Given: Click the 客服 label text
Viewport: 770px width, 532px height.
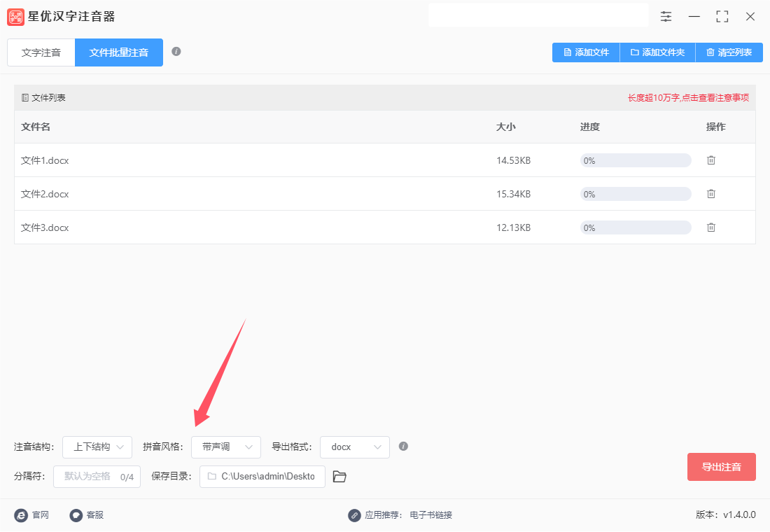Looking at the screenshot, I should (x=95, y=515).
